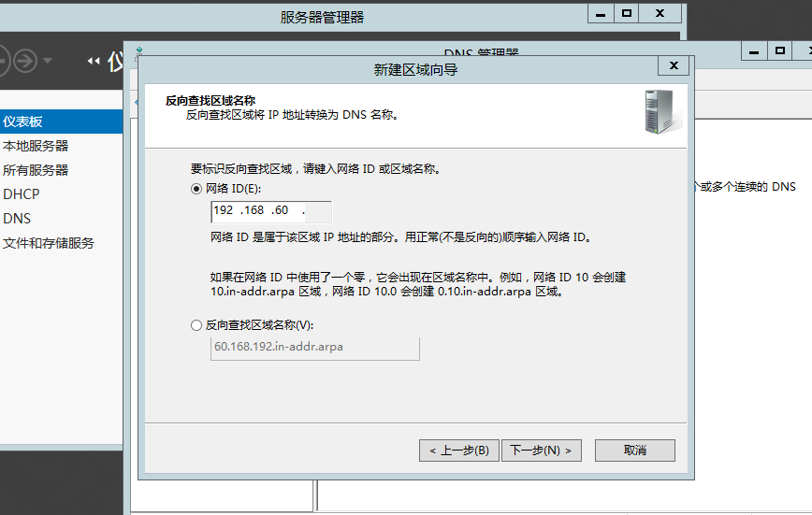Close the 新建区域向导 dialog
This screenshot has width=812, height=515.
tap(674, 65)
